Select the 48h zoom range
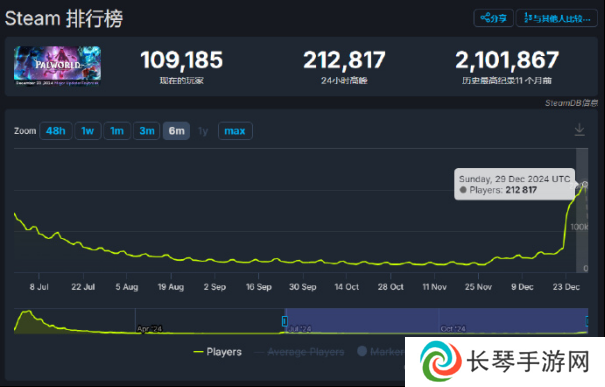 coord(56,131)
